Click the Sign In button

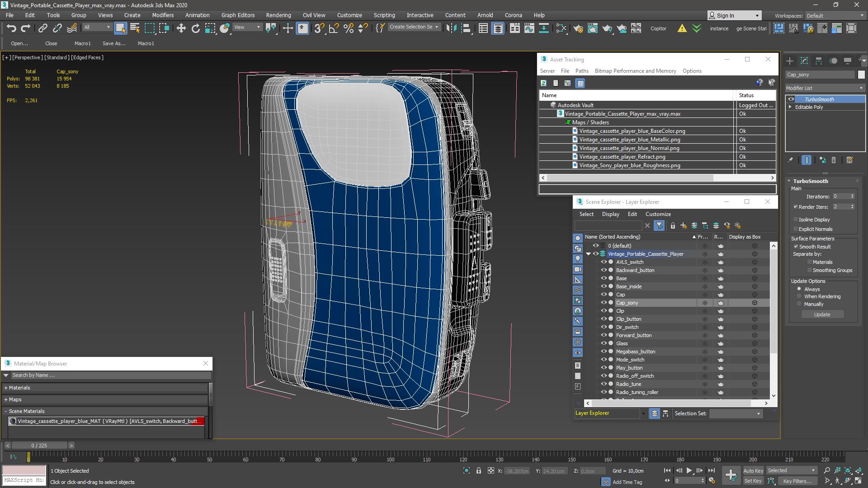click(735, 16)
